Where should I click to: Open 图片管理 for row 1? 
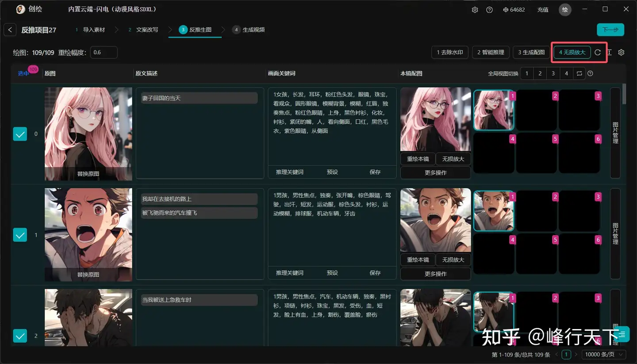coord(615,234)
